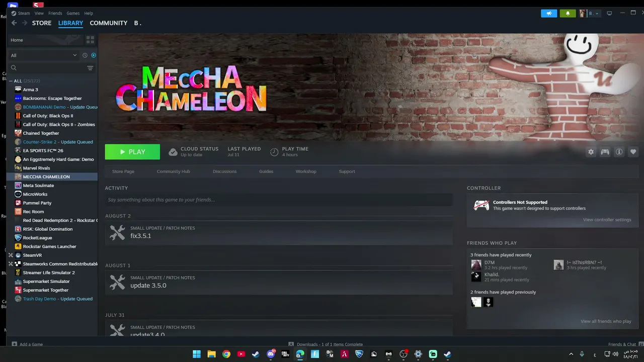This screenshot has height=362, width=644.
Task: Click the Supermarket Together game icon
Action: (x=18, y=290)
